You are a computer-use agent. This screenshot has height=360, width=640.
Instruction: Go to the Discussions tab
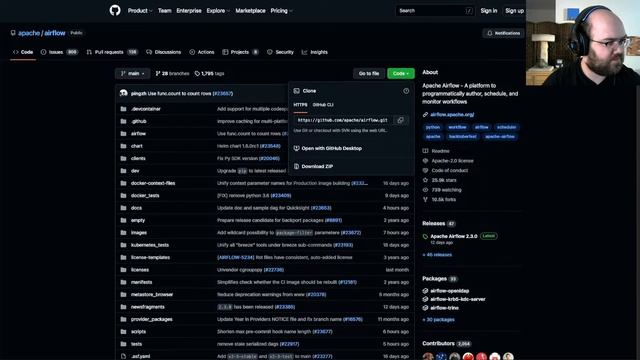163,52
